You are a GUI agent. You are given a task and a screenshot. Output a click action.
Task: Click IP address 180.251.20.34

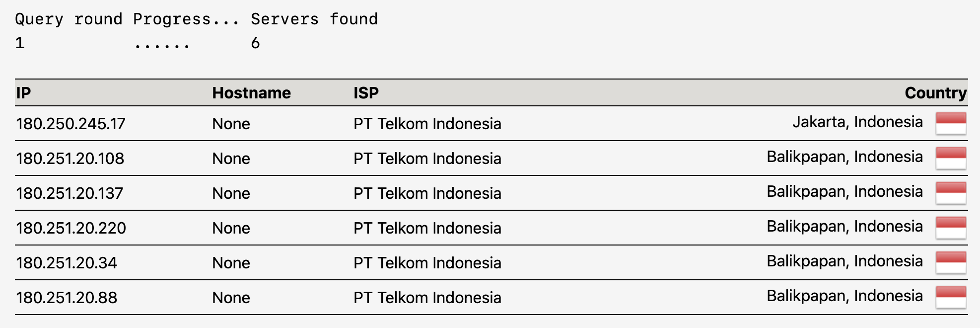67,263
